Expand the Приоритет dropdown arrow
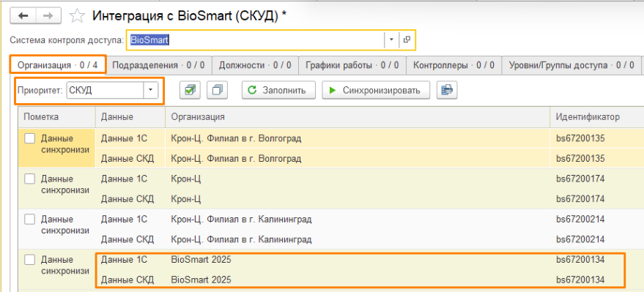Screen dimensions: 644x292 (x=150, y=90)
